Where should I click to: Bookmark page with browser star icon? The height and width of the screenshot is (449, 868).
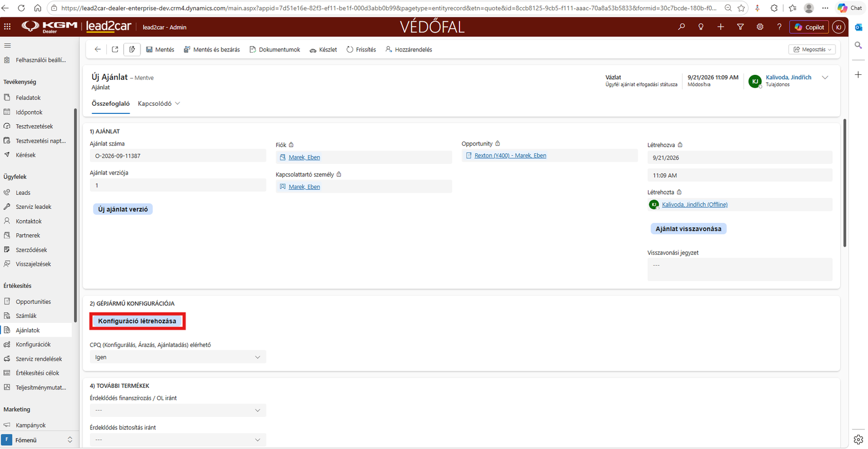[742, 8]
